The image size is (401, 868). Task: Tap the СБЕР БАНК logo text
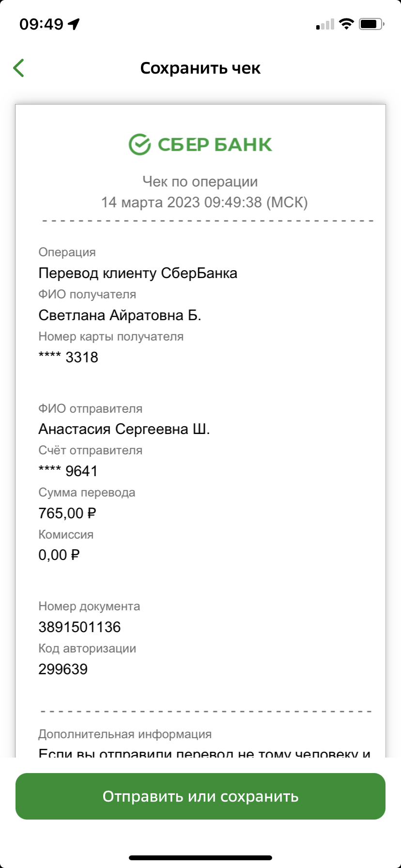click(x=215, y=144)
